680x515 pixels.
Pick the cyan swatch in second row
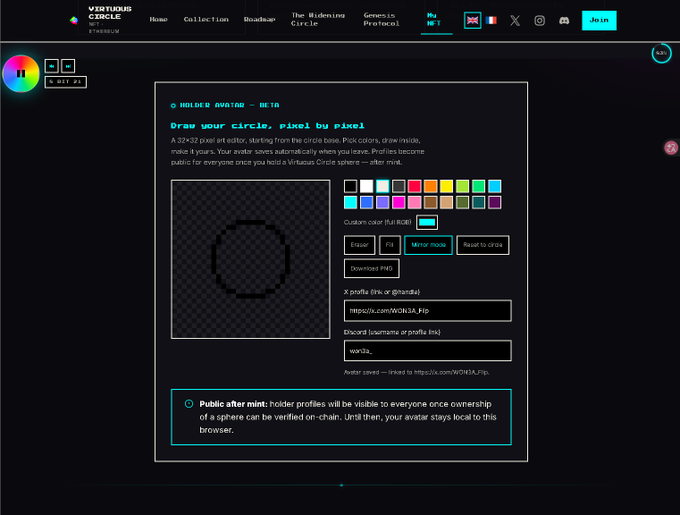pos(350,202)
